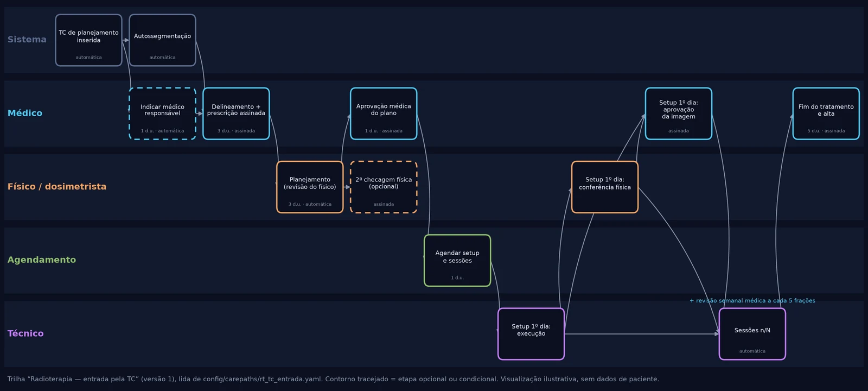
Task: Click '5 d.u. · assinada' under Fim do tratamento
Action: tap(826, 131)
